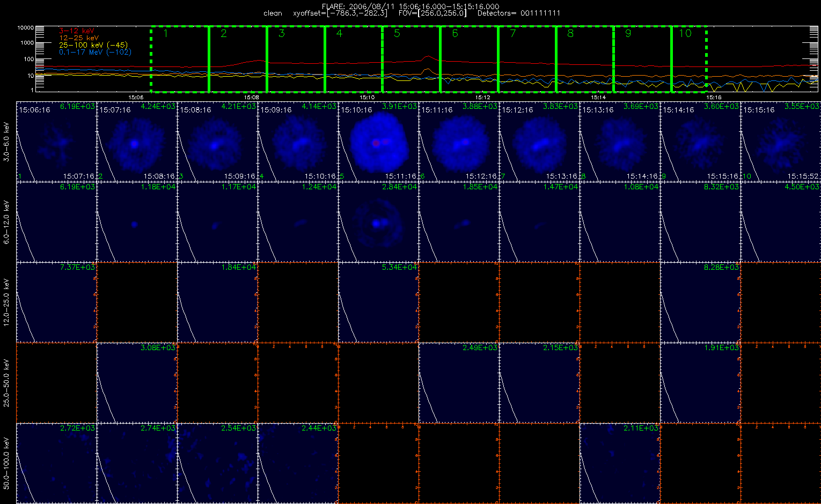The image size is (821, 504).
Task: Click the peak value '8.32E+03'
Action: 722,187
